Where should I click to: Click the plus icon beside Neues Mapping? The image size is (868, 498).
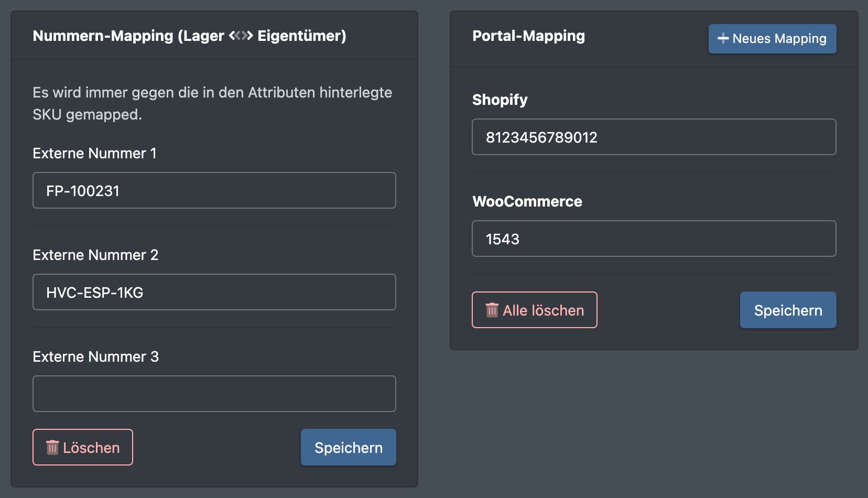click(723, 38)
